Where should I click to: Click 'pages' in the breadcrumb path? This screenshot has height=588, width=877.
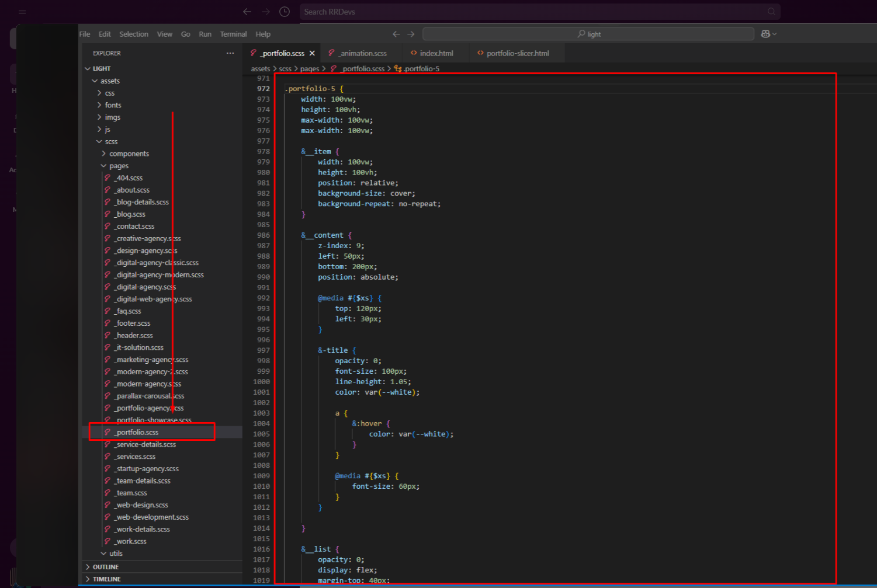tap(310, 69)
